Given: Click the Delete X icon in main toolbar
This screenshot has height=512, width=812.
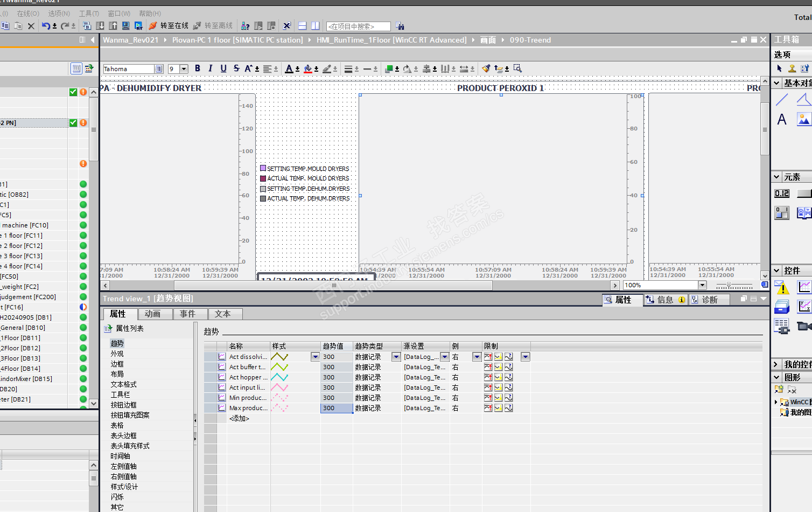Looking at the screenshot, I should 31,26.
